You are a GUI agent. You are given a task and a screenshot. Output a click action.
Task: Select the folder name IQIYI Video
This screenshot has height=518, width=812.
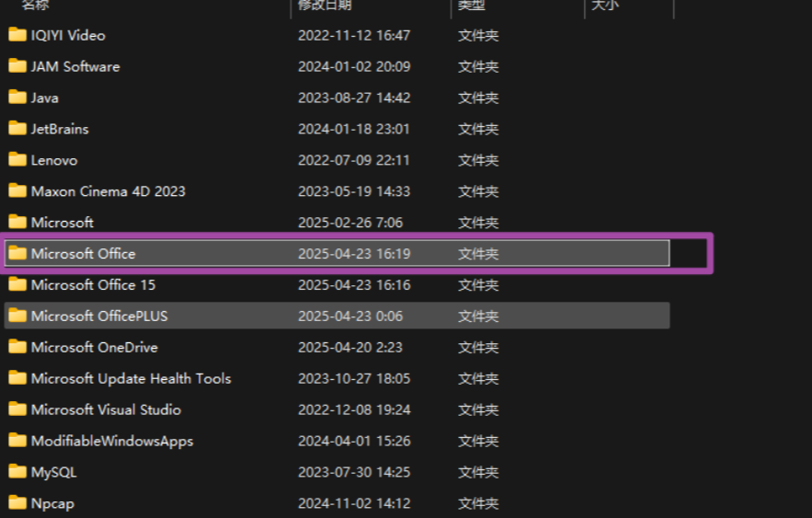pyautogui.click(x=68, y=35)
